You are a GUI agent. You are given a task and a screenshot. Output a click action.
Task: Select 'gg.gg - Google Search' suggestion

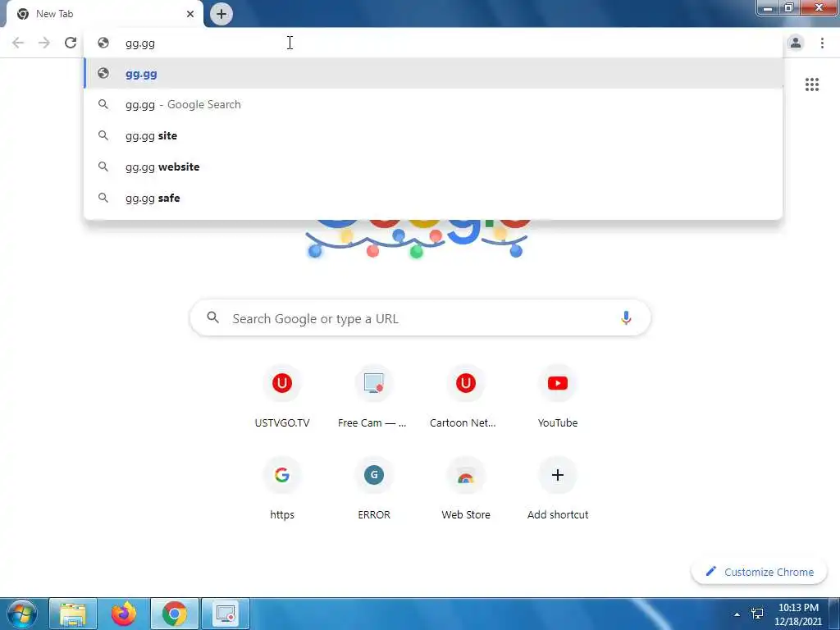[433, 104]
